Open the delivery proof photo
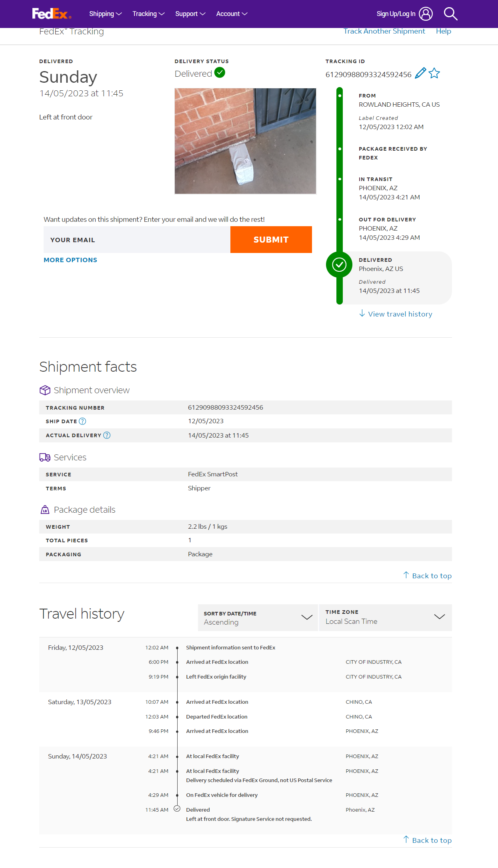Screen dimensions: 498x868 click(x=245, y=141)
